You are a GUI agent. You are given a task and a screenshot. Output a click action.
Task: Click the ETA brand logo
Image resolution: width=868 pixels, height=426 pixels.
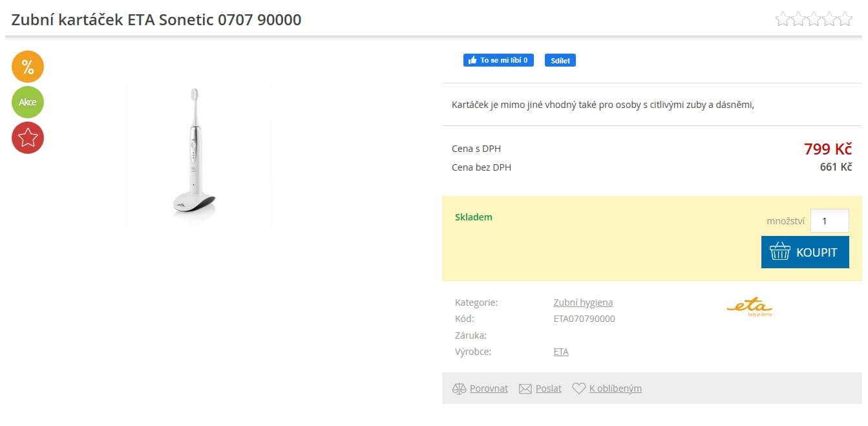tap(750, 307)
